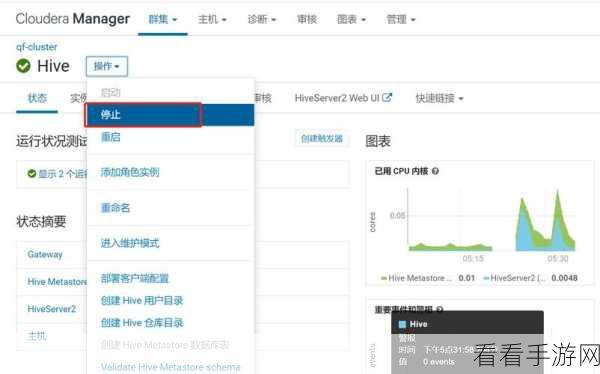Viewport: 600px width, 374px height.
Task: Click the 已用 CPU 内核 chart title
Action: 401,171
